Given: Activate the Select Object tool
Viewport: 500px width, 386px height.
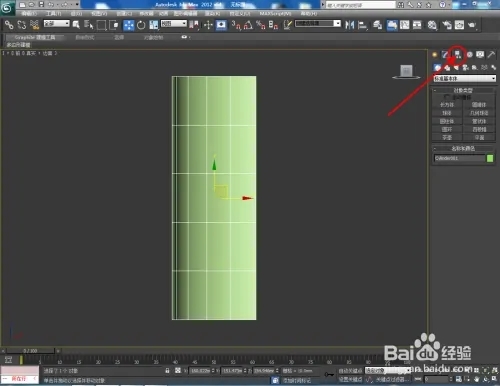Looking at the screenshot, I should click(x=76, y=24).
